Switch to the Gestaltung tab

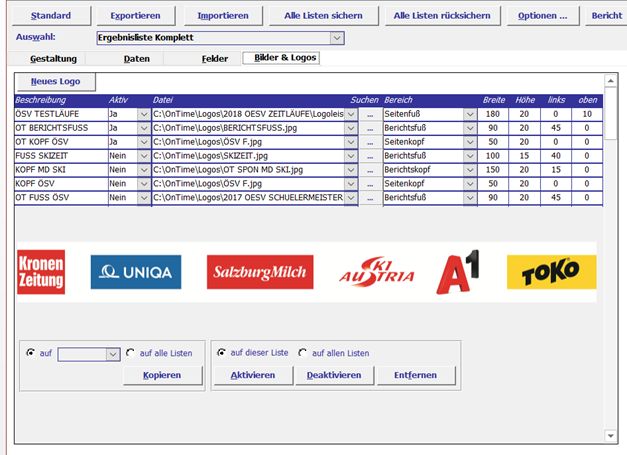point(53,59)
